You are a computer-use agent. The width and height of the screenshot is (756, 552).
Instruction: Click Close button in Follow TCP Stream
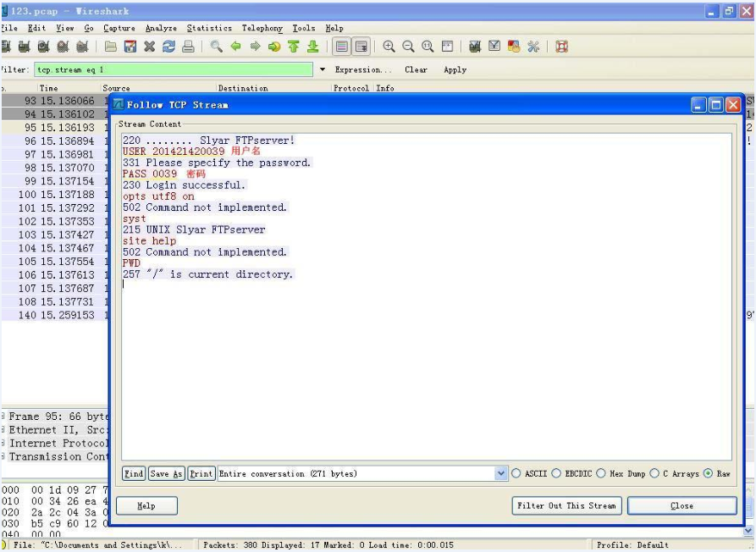[682, 505]
